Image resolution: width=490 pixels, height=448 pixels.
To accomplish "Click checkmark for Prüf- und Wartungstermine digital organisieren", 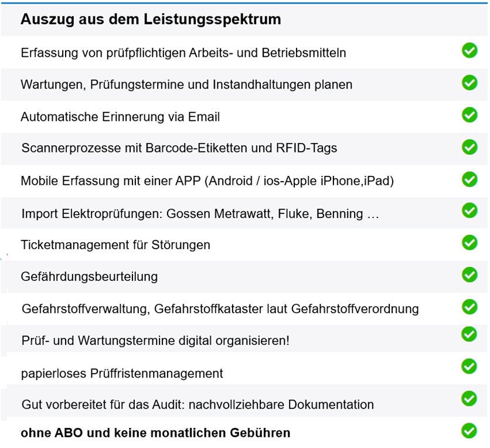I will click(469, 334).
